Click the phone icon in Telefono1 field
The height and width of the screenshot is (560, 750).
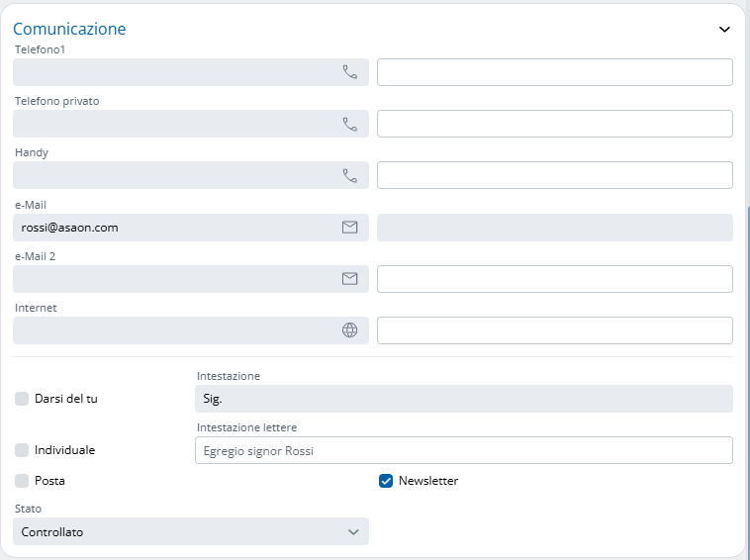349,72
